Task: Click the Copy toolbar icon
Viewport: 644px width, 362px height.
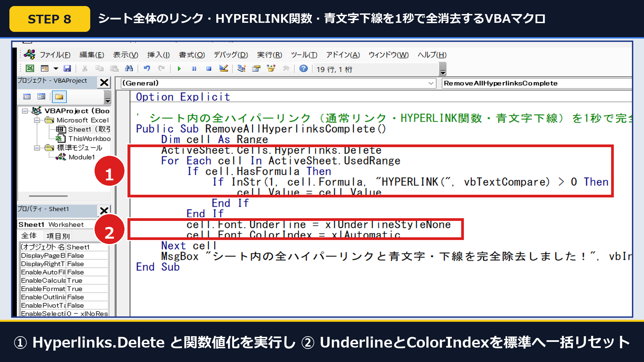Action: [100, 69]
